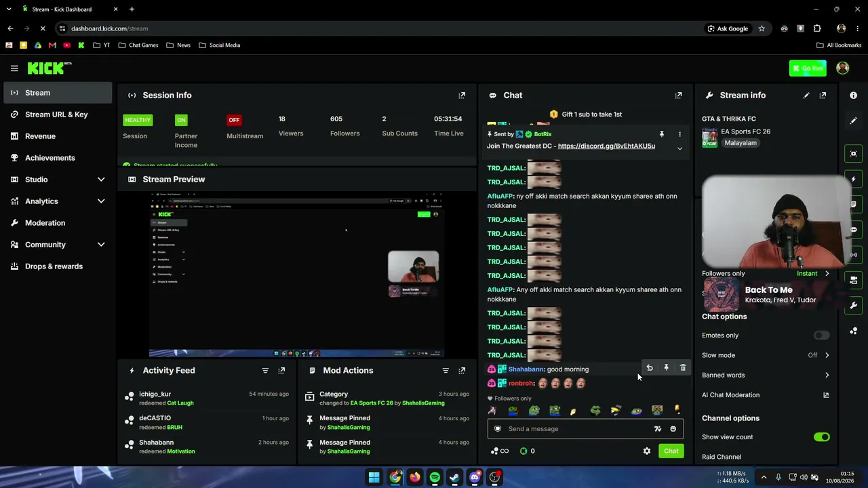Go to Revenue page
The image size is (868, 488).
(x=57, y=136)
